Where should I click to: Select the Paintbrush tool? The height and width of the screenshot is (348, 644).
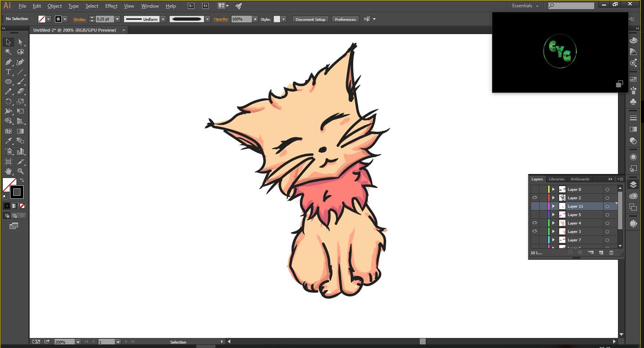tap(21, 82)
